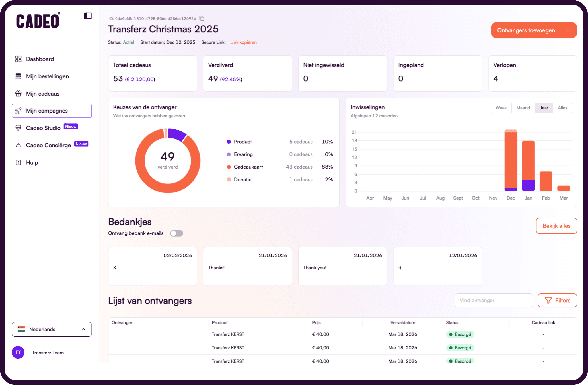Click the gift icon for Mijn cadeaus
The image size is (588, 385).
[18, 93]
